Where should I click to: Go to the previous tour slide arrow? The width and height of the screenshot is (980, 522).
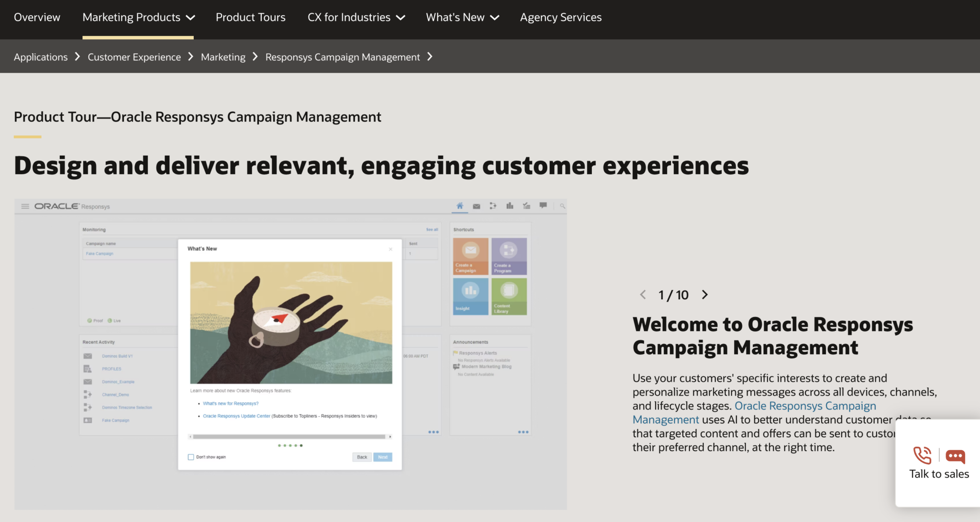(643, 295)
